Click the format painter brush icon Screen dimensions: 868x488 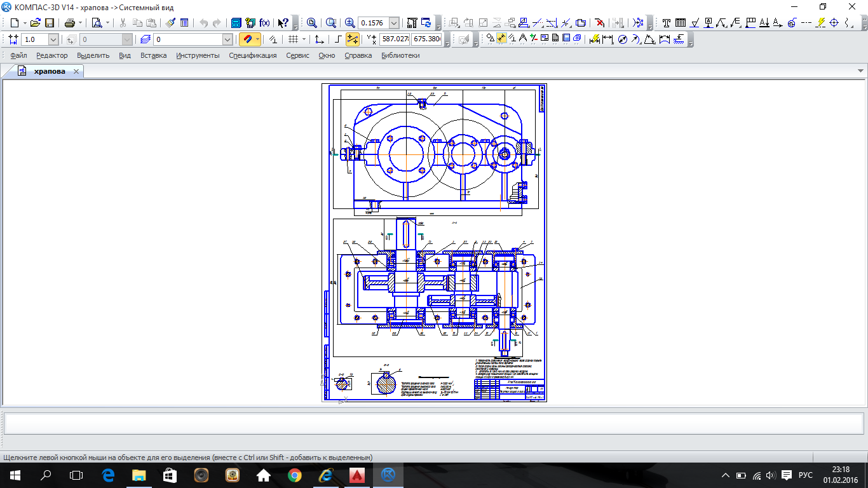click(170, 23)
